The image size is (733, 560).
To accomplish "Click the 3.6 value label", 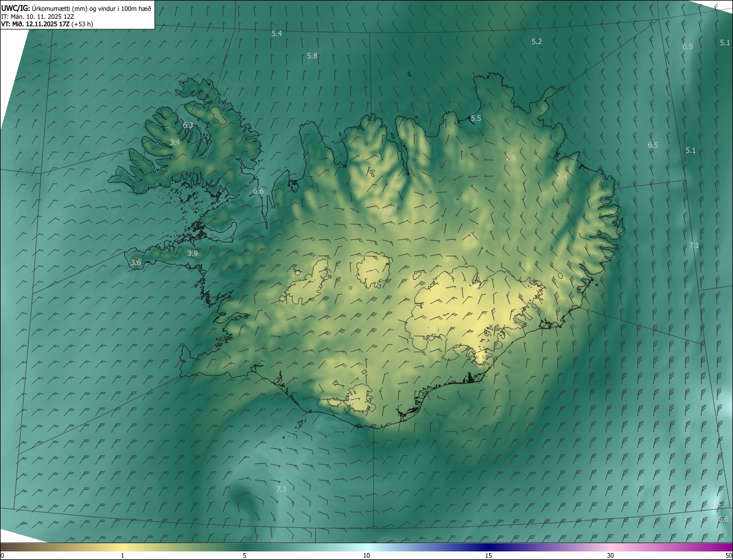I will 136,262.
